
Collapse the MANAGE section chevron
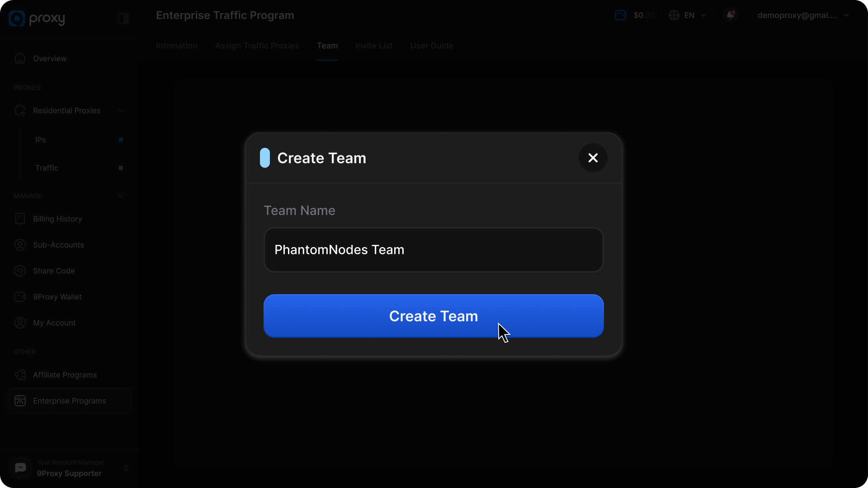[x=121, y=196]
